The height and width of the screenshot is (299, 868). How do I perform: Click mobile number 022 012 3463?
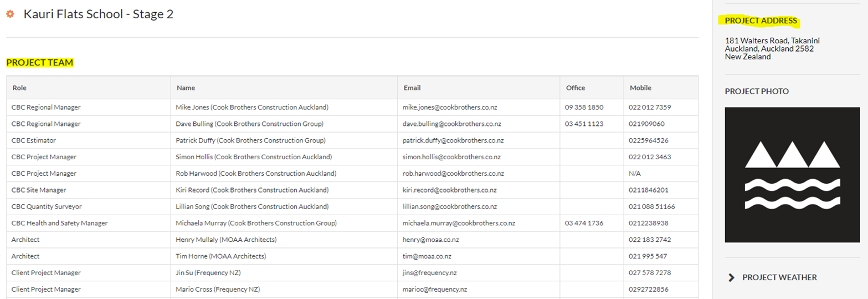(x=650, y=157)
